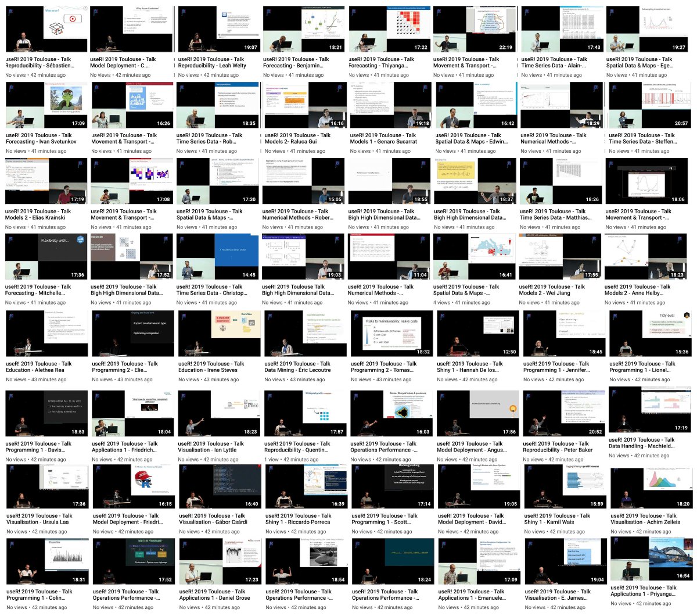Play the Model Deployment - Friedri thumbnail
This screenshot has width=697, height=616.
(134, 485)
